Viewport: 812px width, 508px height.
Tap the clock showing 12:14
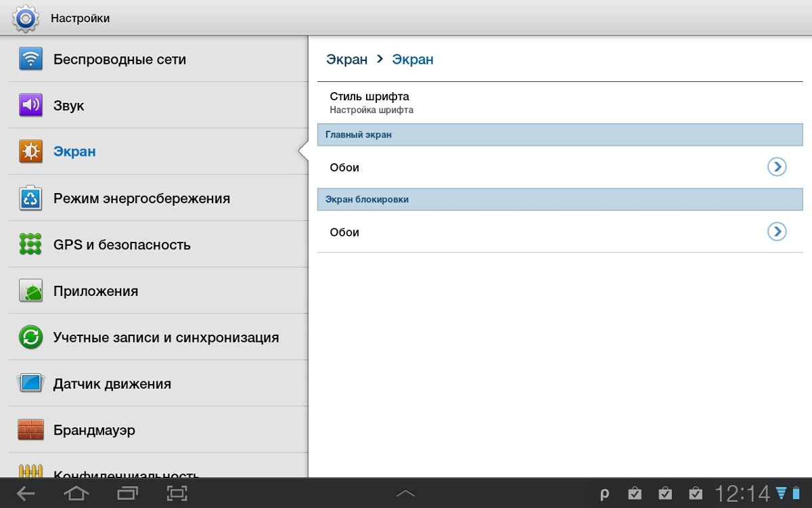(742, 494)
